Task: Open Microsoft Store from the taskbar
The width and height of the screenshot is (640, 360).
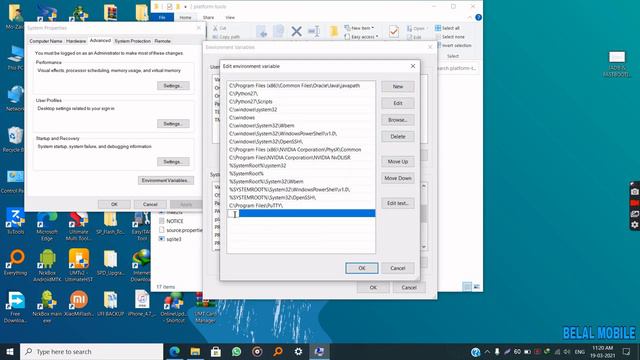Action: [x=216, y=351]
